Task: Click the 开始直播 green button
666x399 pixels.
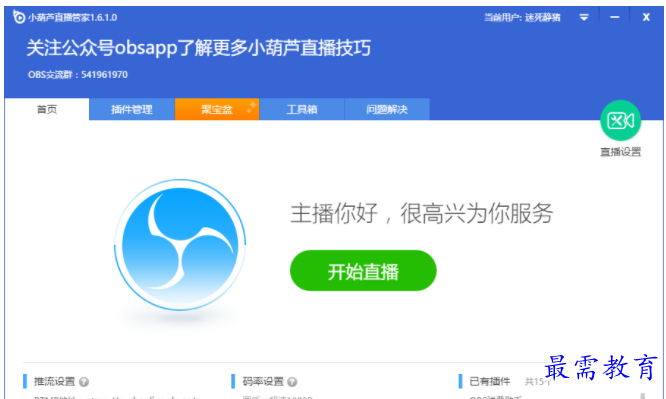Action: (363, 271)
